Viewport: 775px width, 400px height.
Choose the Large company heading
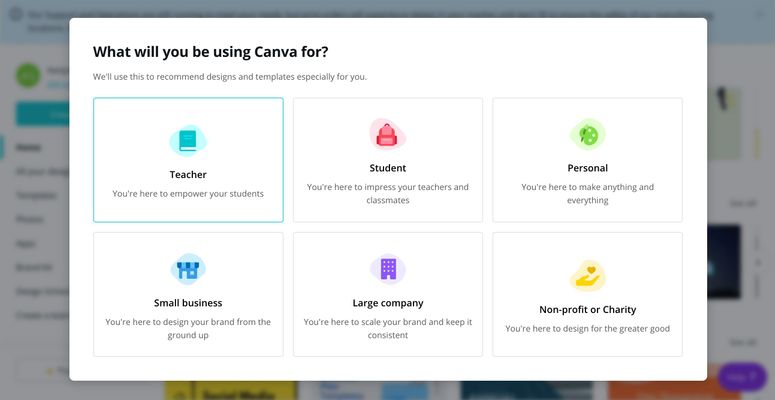388,303
